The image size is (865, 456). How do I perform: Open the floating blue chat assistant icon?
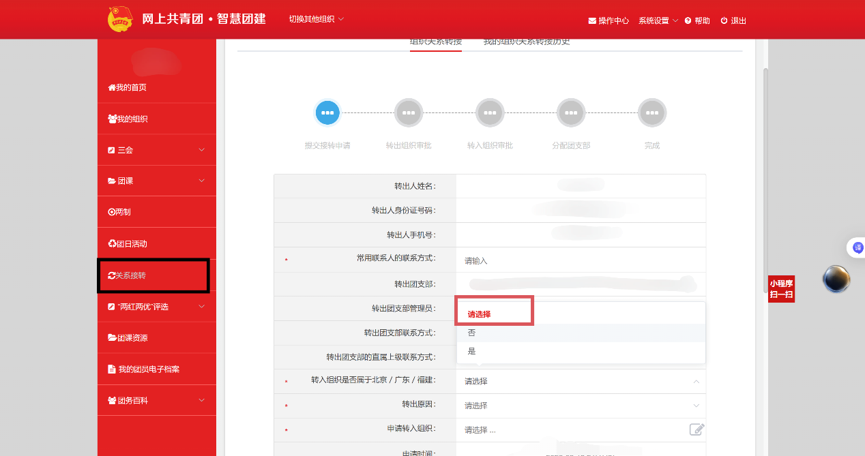tap(857, 248)
